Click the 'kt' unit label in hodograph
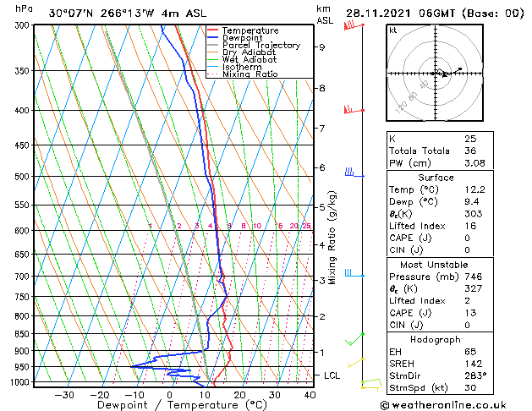Image resolution: width=532 pixels, height=411 pixels. (393, 30)
